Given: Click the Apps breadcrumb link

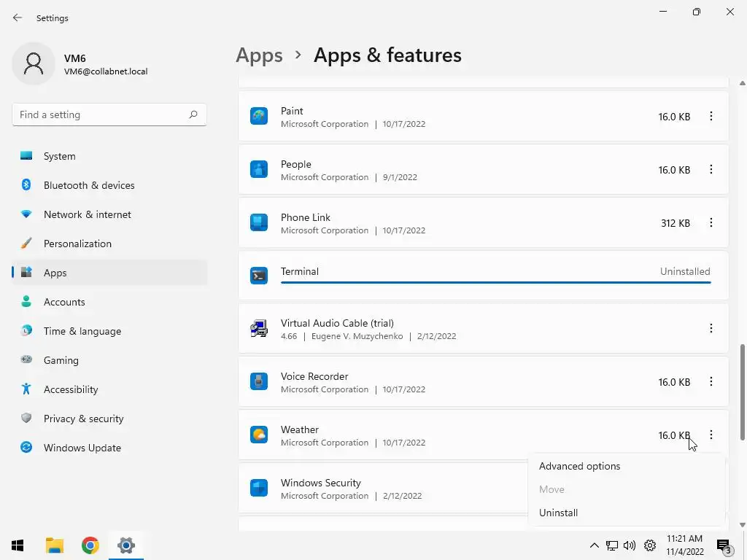Looking at the screenshot, I should click(x=259, y=55).
